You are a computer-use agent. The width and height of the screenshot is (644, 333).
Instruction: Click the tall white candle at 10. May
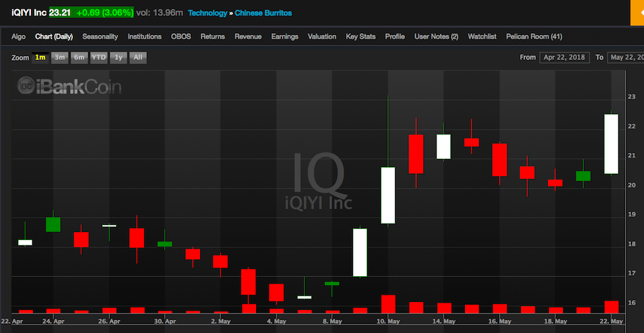(x=388, y=195)
